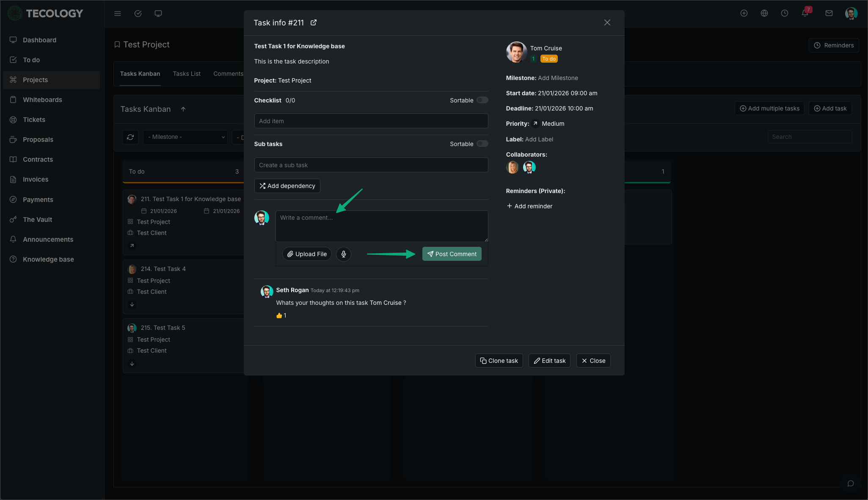Click the Clone task button
This screenshot has height=500, width=868.
coord(499,361)
